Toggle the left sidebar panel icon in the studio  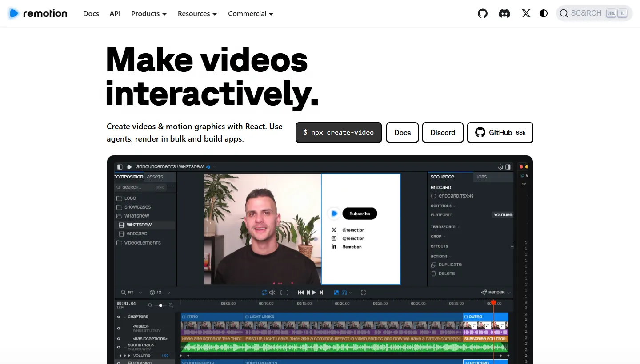pos(120,167)
